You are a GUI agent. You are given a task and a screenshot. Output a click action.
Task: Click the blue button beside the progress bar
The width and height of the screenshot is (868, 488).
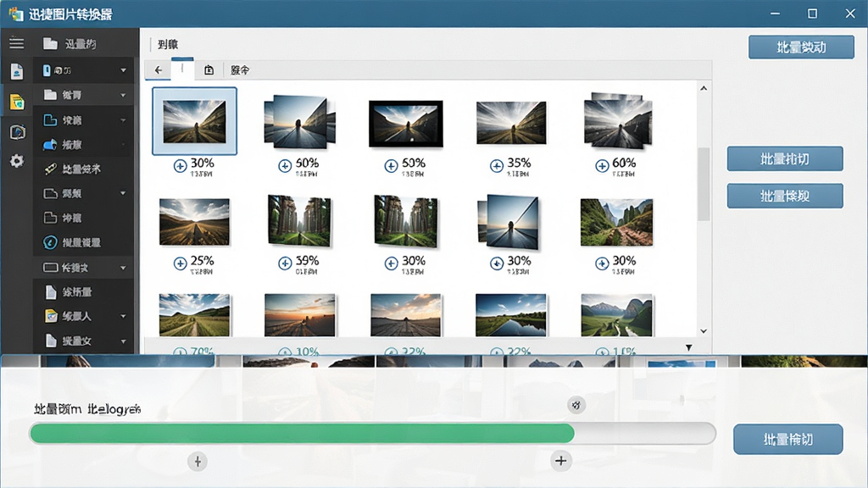(x=788, y=440)
